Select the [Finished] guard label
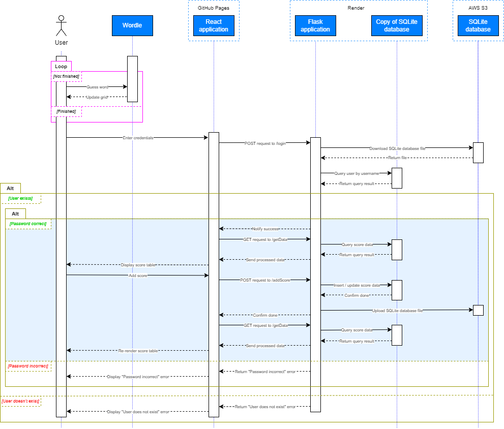Screen dimensions: 504x429 point(66,111)
